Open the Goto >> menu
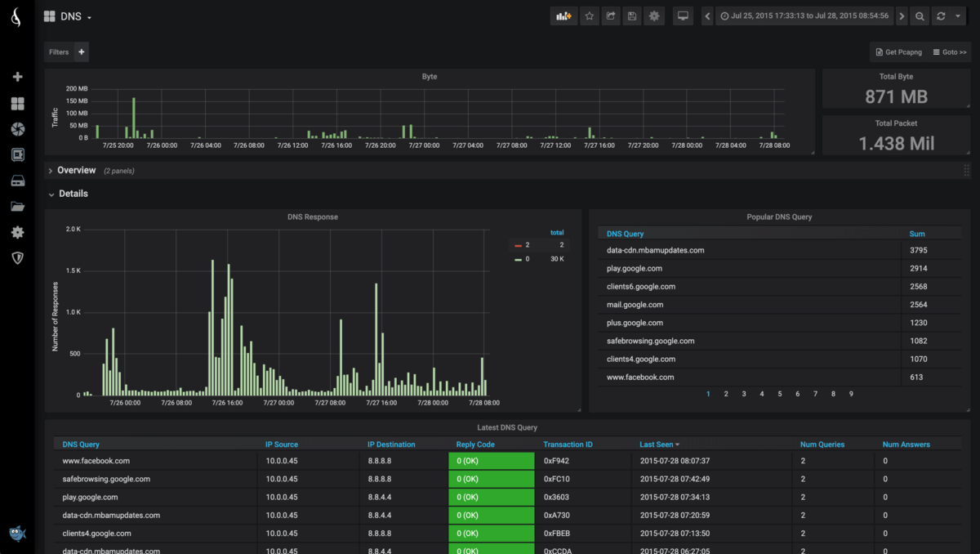This screenshot has height=554, width=980. [x=950, y=52]
